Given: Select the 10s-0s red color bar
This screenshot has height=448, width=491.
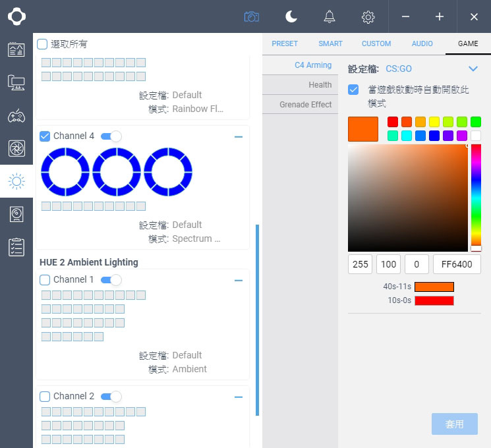Looking at the screenshot, I should click(x=434, y=300).
